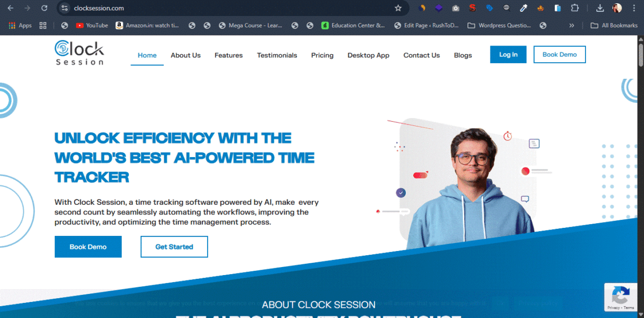Click the Clock Session logo

[79, 53]
